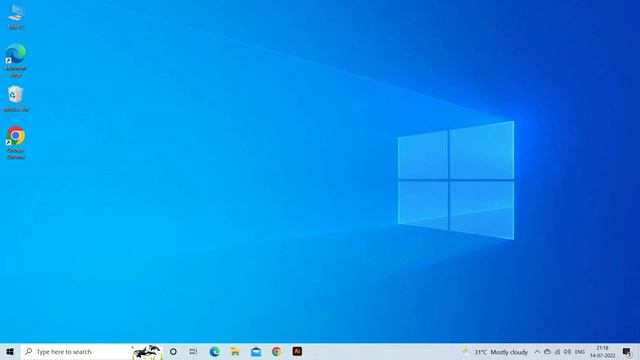Open the 31°C Mostly cloudy weather widget
The width and height of the screenshot is (640, 360).
(x=495, y=351)
